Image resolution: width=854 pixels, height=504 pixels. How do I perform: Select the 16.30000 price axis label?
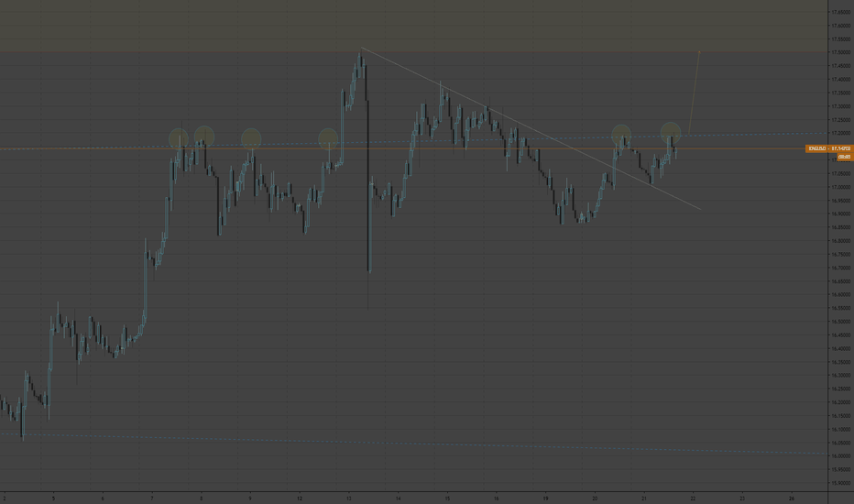(x=841, y=376)
